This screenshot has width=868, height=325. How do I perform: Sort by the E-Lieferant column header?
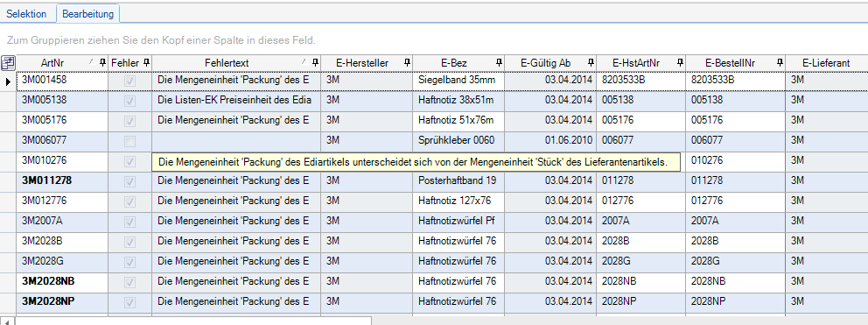click(826, 63)
